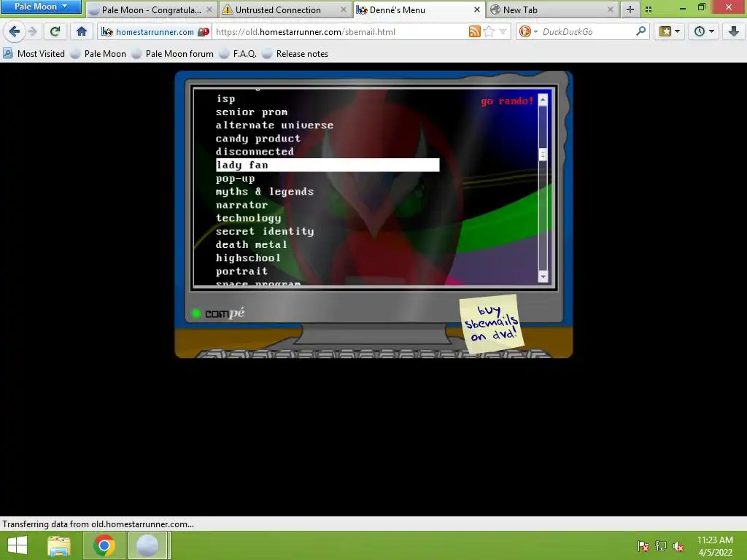This screenshot has height=560, width=747.
Task: Select the portrait entry
Action: [x=241, y=271]
